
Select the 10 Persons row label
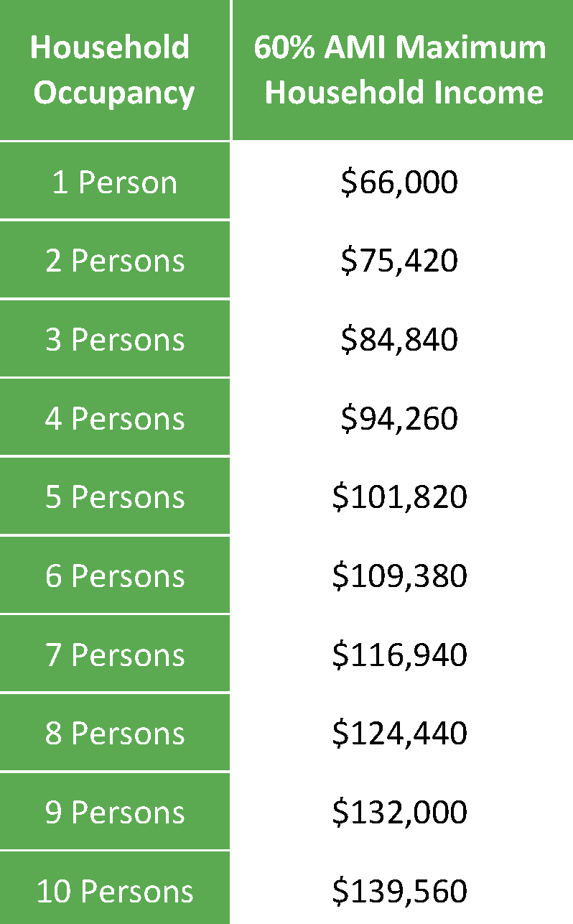tap(114, 892)
